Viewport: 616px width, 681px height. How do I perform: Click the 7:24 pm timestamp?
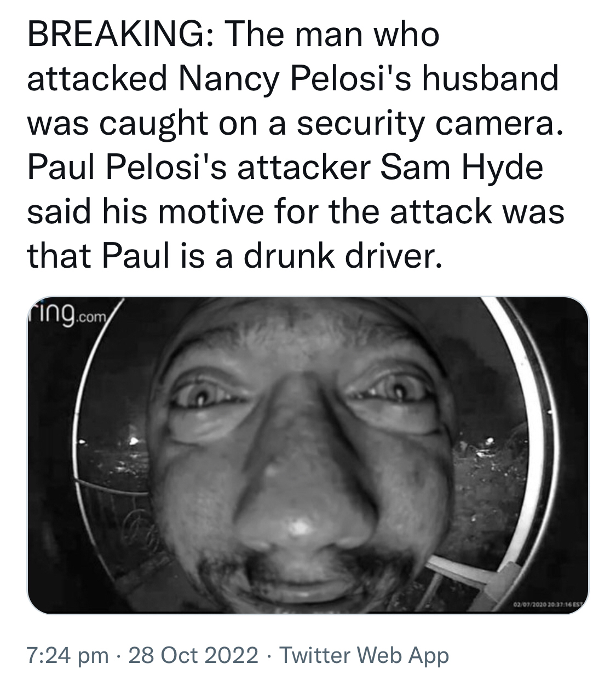(67, 655)
